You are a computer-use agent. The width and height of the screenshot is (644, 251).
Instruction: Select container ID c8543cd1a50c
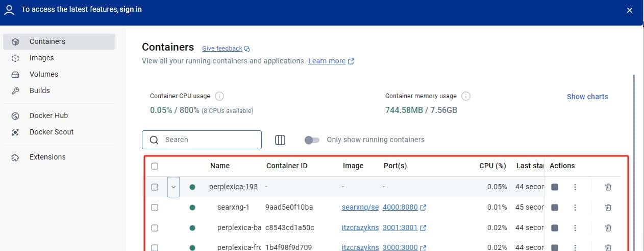pos(290,227)
